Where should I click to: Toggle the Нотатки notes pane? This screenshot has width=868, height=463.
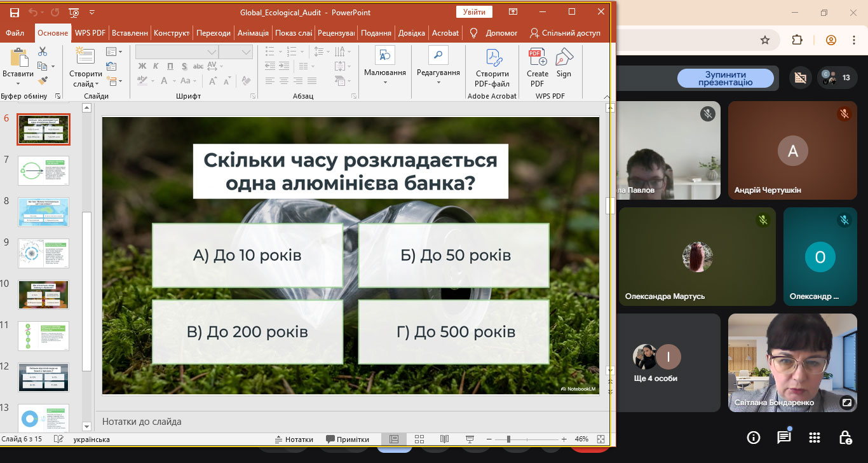coord(294,439)
